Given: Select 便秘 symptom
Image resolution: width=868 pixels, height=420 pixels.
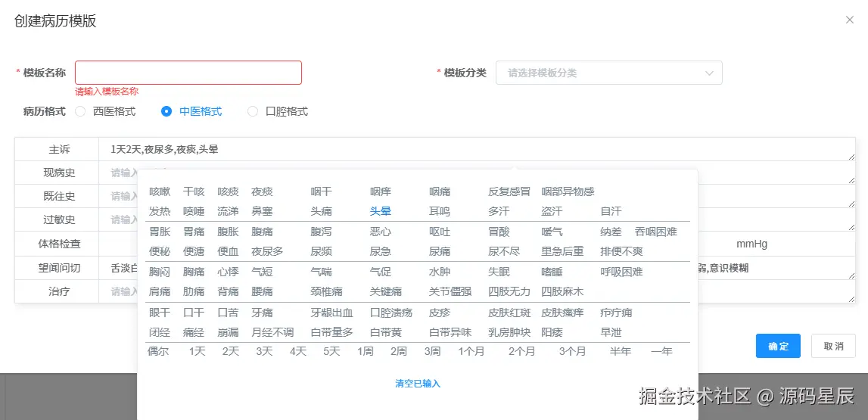Looking at the screenshot, I should click(x=160, y=251).
